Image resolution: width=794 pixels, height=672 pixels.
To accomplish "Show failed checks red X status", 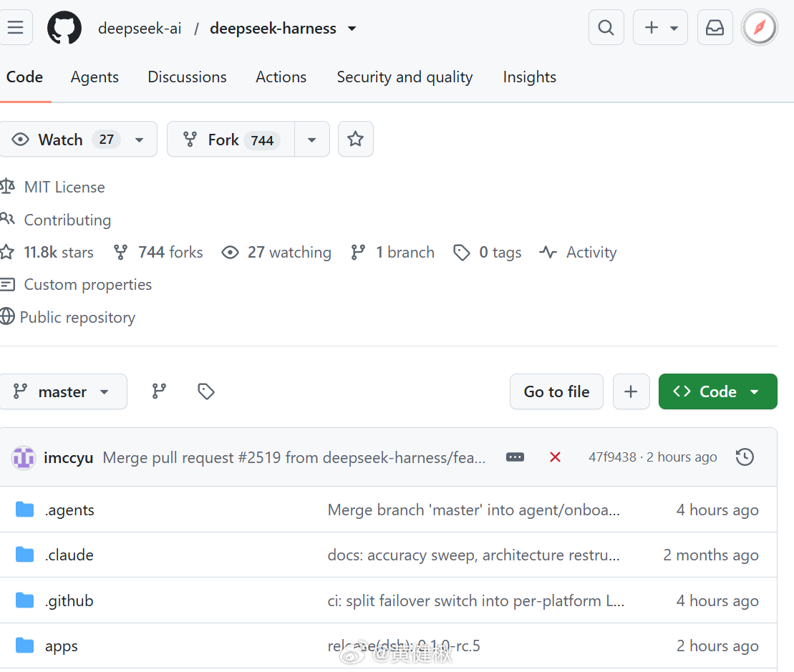I will (555, 457).
